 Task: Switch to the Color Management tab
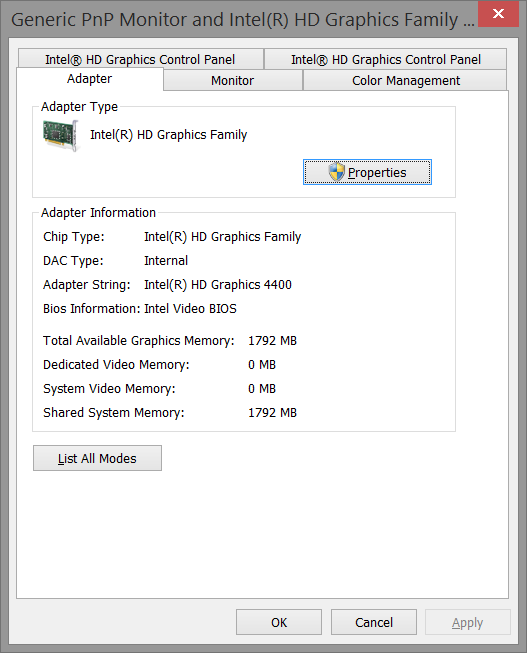pos(406,80)
